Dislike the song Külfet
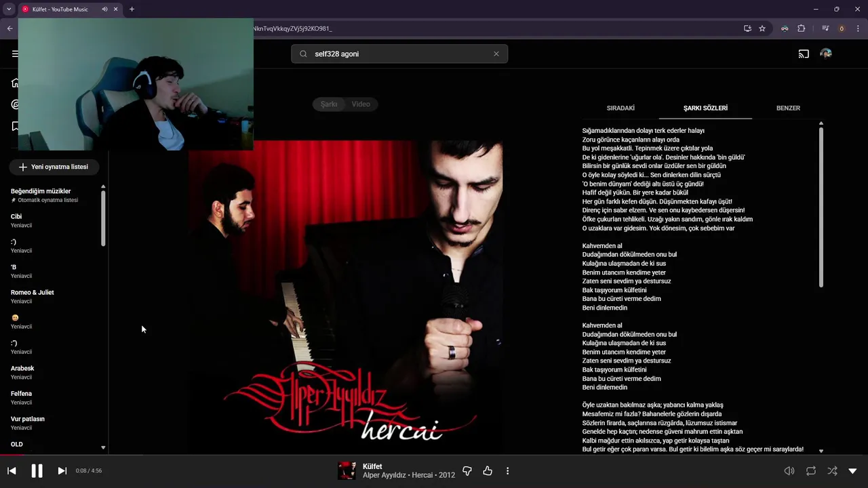The height and width of the screenshot is (488, 868). pyautogui.click(x=467, y=471)
